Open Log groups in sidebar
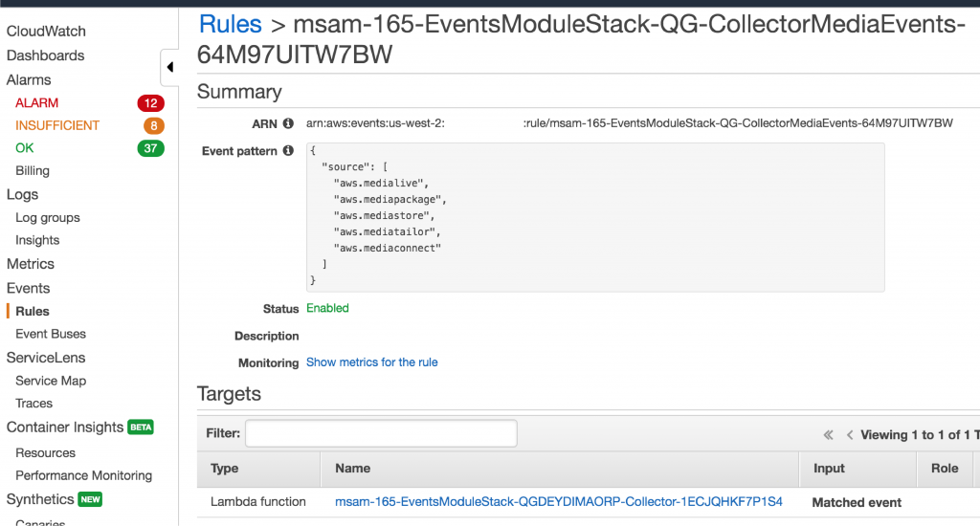The image size is (980, 526). 48,217
